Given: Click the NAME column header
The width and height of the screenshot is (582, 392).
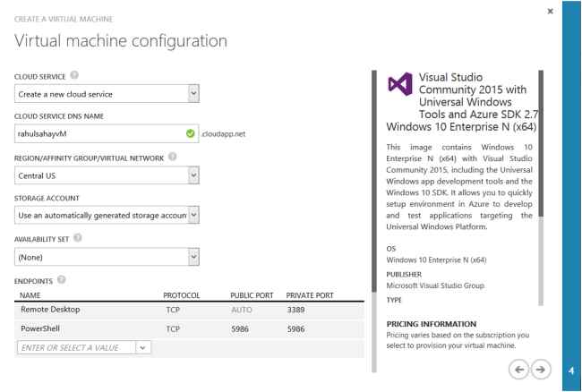Looking at the screenshot, I should [x=30, y=295].
